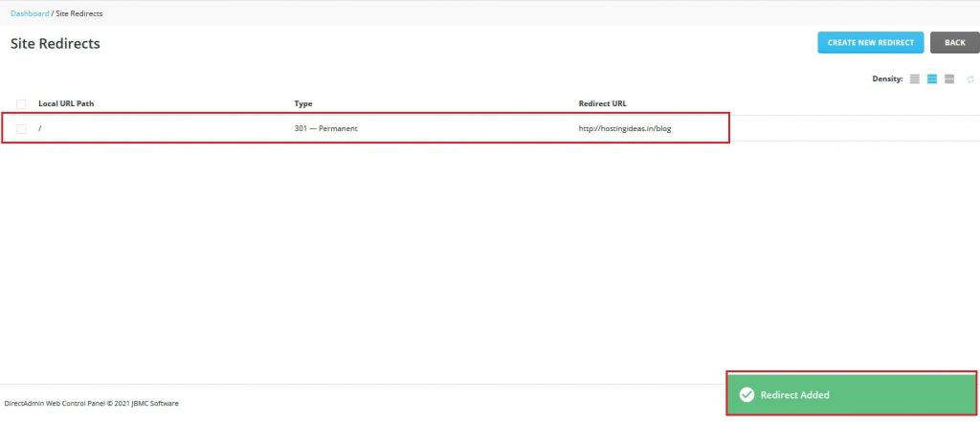Click the Create New Redirect button
The height and width of the screenshot is (422, 980).
(x=871, y=42)
